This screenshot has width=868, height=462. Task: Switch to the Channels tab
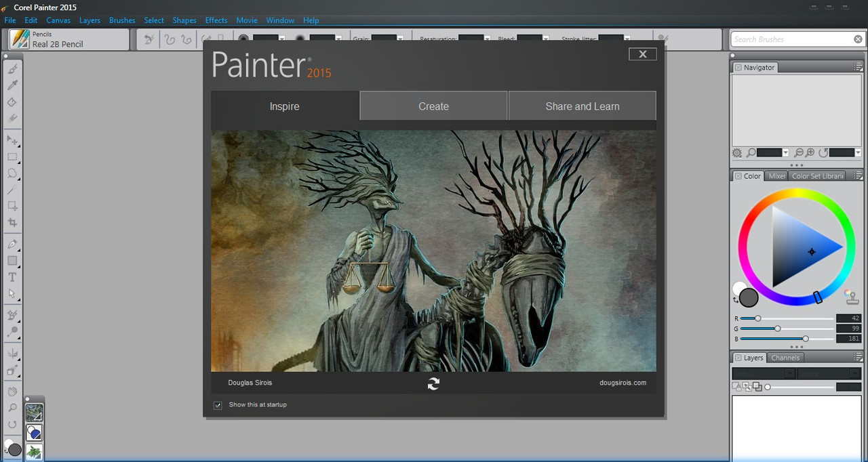coord(785,358)
